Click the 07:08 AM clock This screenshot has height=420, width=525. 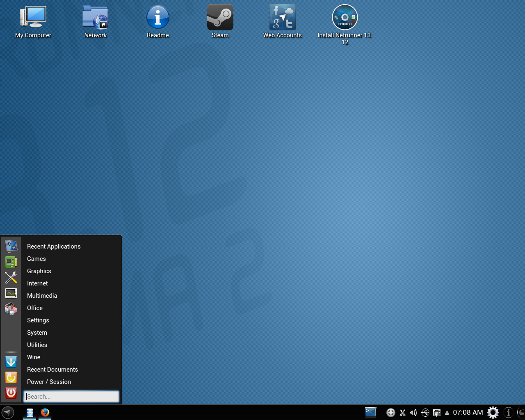pyautogui.click(x=468, y=412)
